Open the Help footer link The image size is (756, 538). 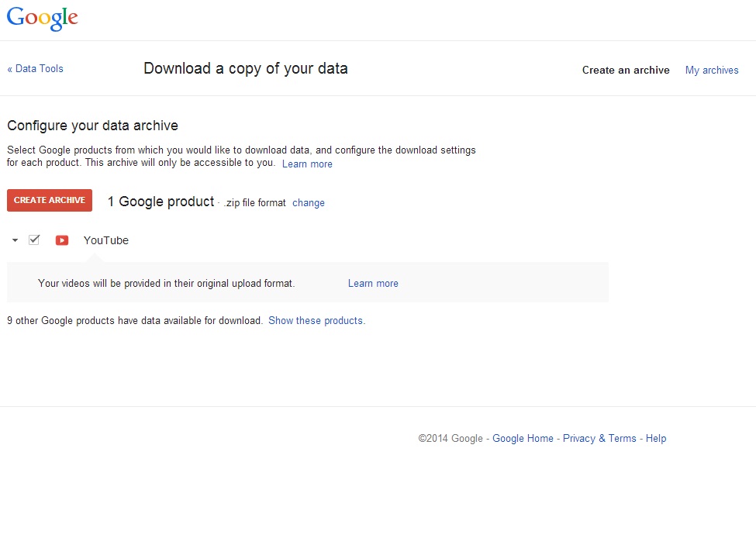pyautogui.click(x=656, y=438)
